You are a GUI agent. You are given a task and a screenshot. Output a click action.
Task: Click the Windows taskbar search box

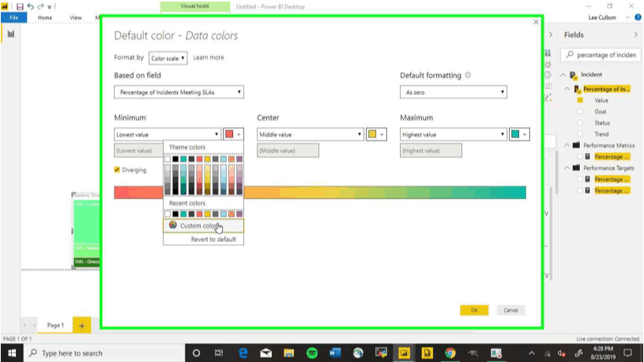click(104, 353)
